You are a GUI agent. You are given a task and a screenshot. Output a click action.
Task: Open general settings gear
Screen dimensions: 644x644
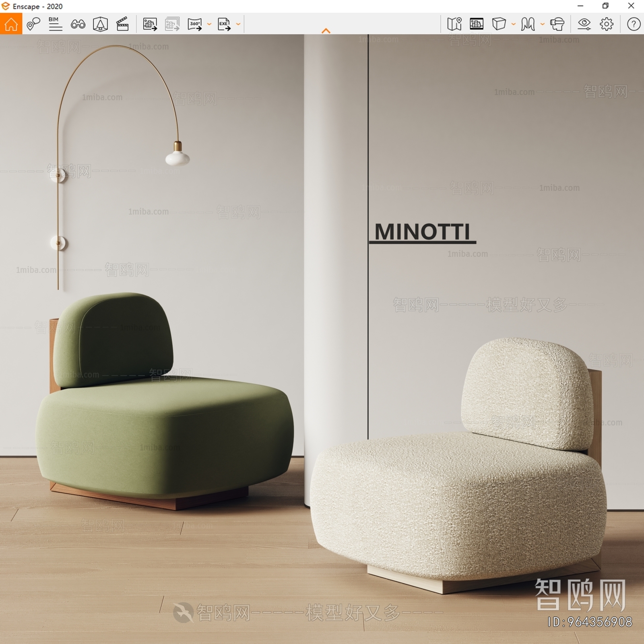pyautogui.click(x=607, y=24)
